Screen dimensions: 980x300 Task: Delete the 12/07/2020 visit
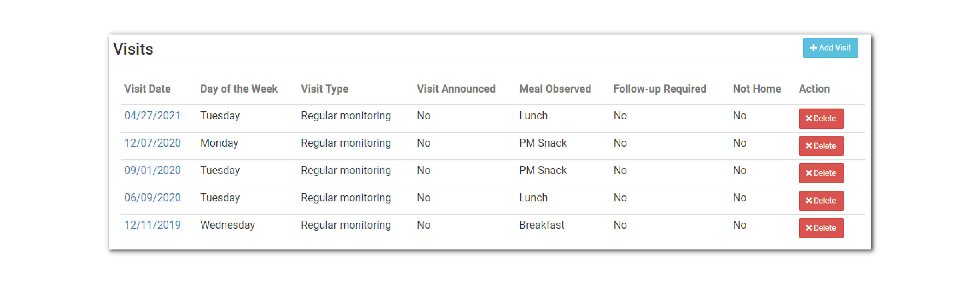821,146
